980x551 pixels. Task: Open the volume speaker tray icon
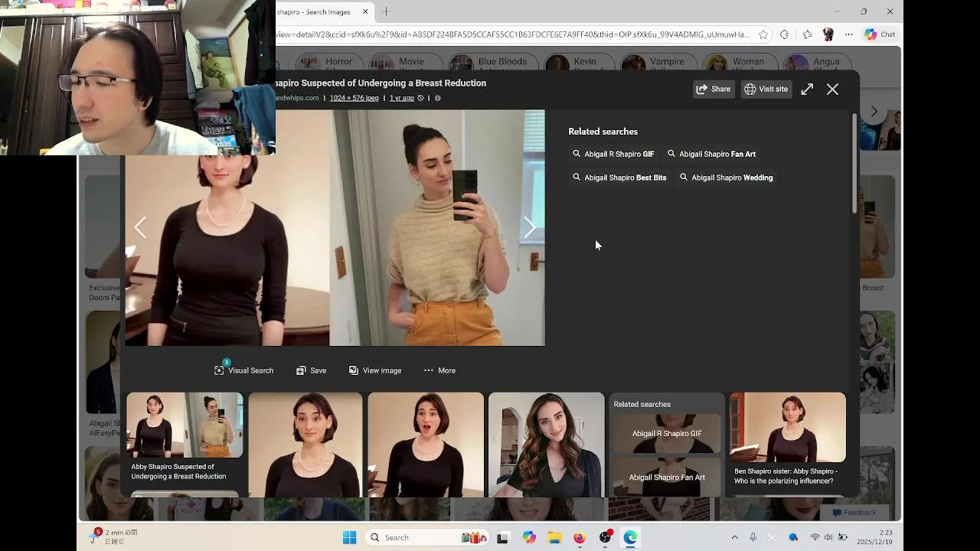click(828, 537)
